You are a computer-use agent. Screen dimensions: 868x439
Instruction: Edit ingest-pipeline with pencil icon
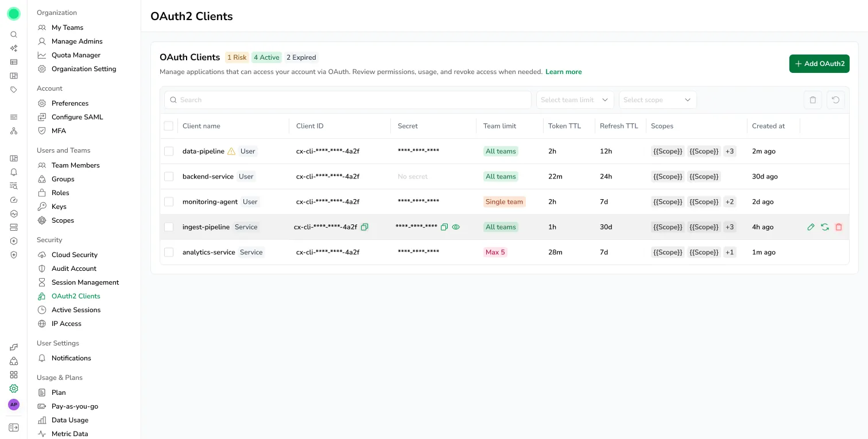811,227
